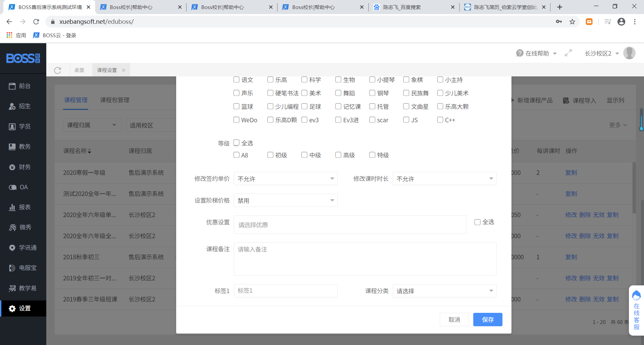Click the 课程备注 textarea
Image resolution: width=644 pixels, height=345 pixels.
pos(365,259)
